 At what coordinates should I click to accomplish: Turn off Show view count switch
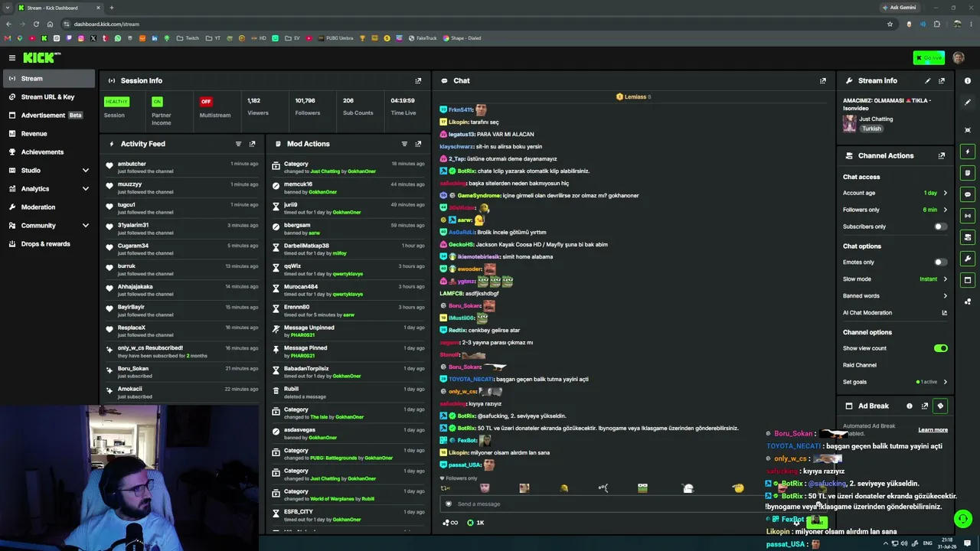click(x=941, y=348)
